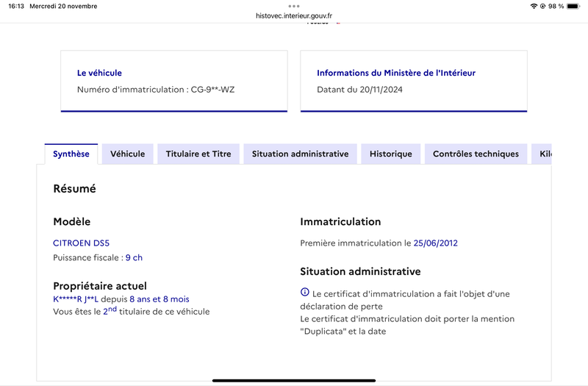
Task: Click the Le véhicule card heading
Action: (x=99, y=73)
